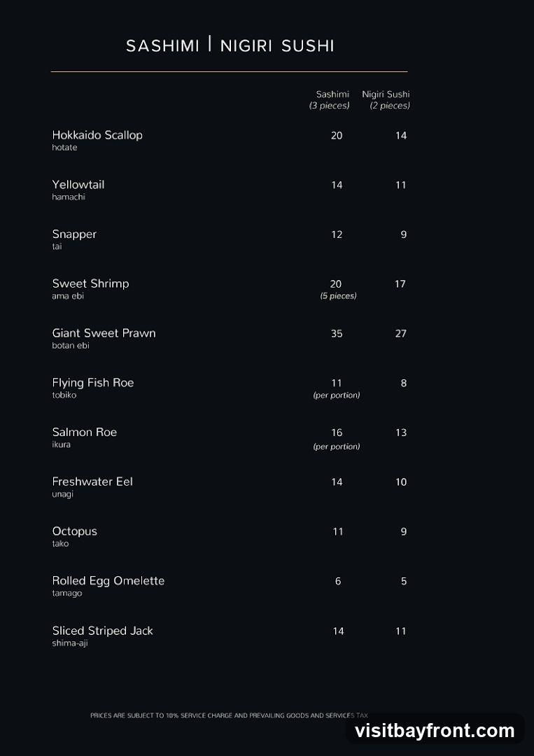The image size is (534, 756).
Task: Click Giant Sweet Prawn nigiri price 27
Action: coord(401,333)
